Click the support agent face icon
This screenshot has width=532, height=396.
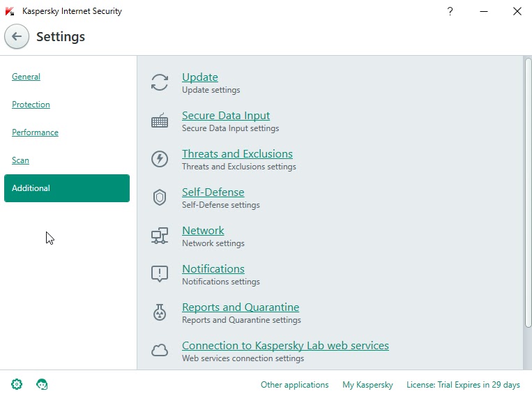(x=42, y=384)
